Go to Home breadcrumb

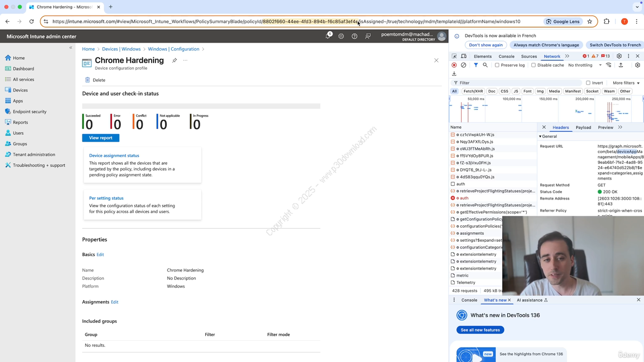click(89, 49)
